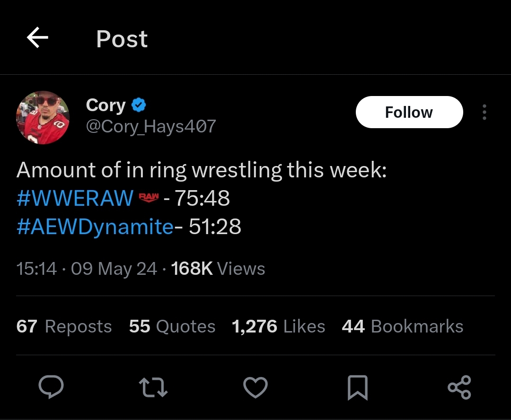Screen dimensions: 511x420
Task: View the 67 Reposts list
Action: coord(64,326)
